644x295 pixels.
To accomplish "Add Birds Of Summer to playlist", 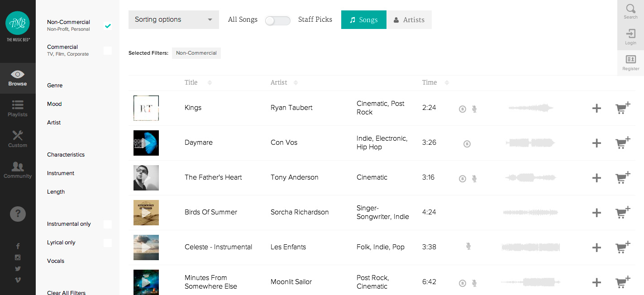I will pos(596,213).
